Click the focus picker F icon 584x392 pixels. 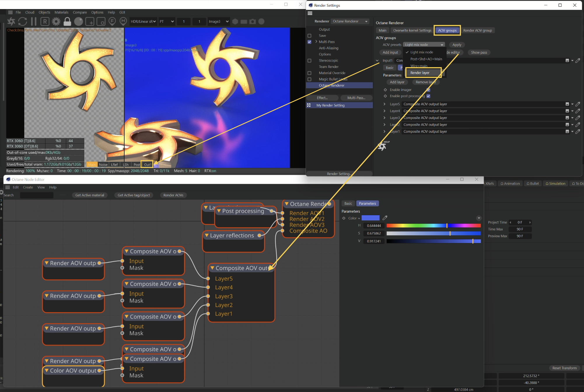[x=112, y=21]
